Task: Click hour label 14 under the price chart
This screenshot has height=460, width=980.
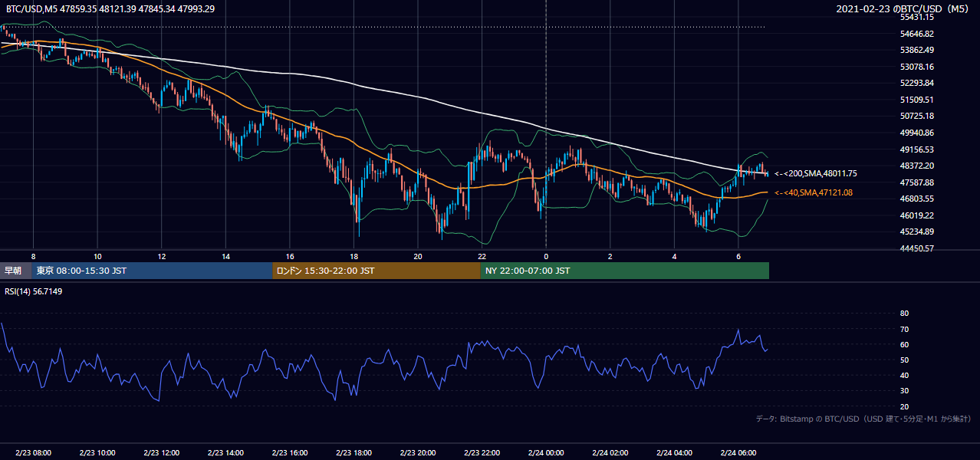Action: [x=225, y=256]
